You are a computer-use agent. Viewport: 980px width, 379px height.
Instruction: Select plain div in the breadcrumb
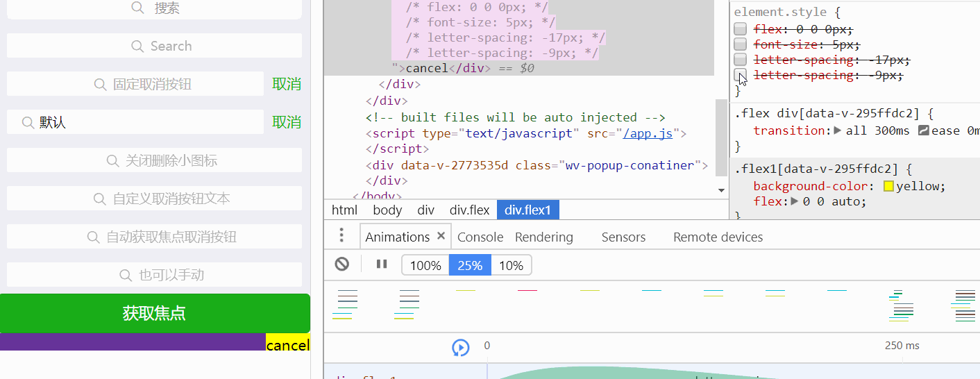(x=425, y=210)
